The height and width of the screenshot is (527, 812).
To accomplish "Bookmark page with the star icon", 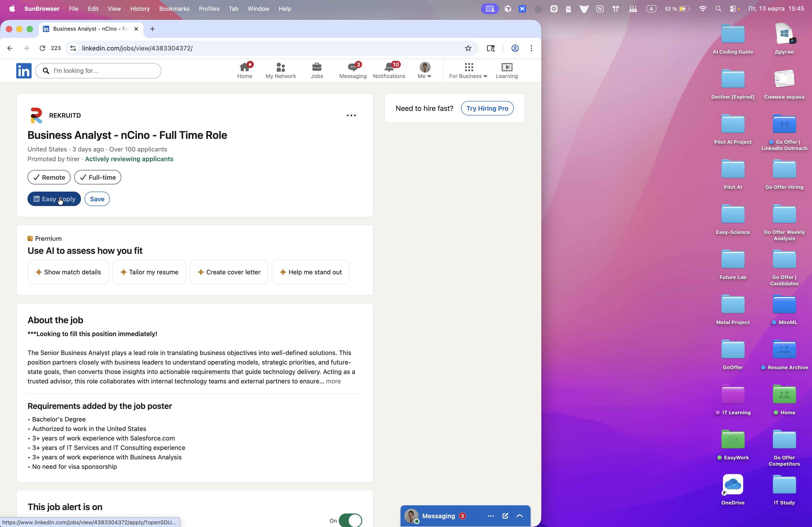I will tap(468, 48).
